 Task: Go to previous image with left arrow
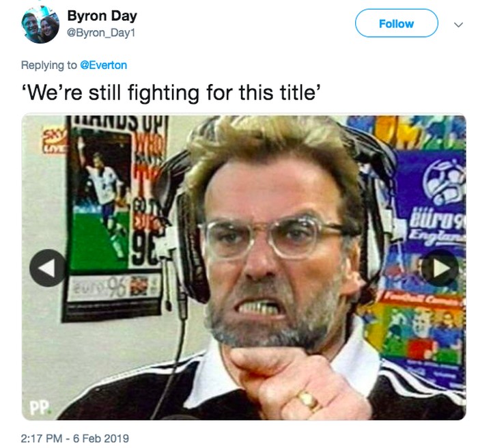tap(48, 268)
